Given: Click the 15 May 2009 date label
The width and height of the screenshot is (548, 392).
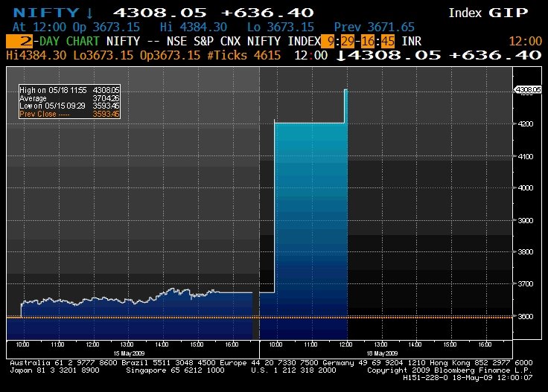Looking at the screenshot, I should [129, 353].
